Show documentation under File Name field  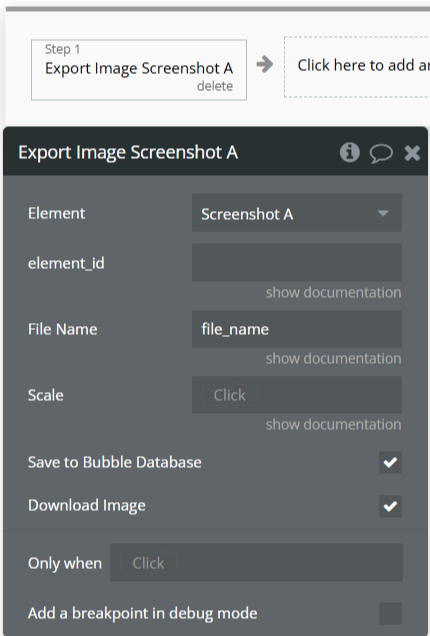click(333, 359)
